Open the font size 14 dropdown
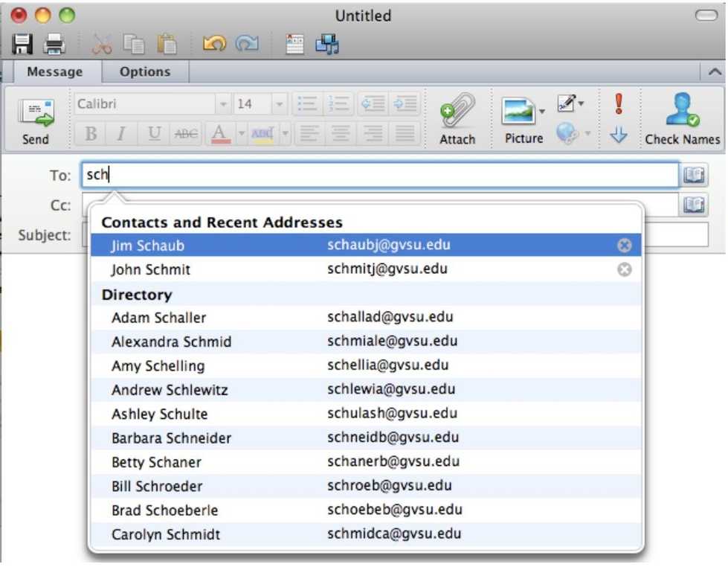The width and height of the screenshot is (728, 567). [x=279, y=104]
